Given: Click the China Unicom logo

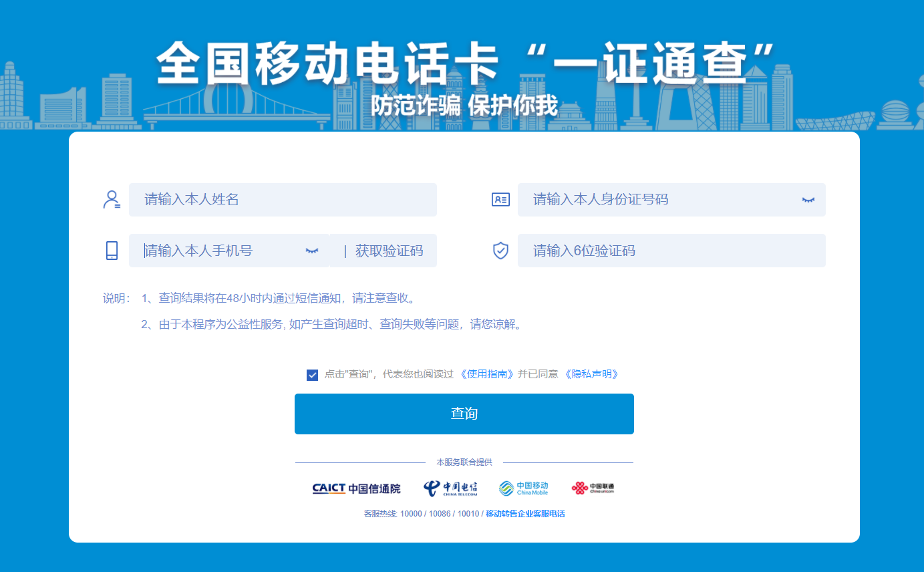Looking at the screenshot, I should point(593,488).
